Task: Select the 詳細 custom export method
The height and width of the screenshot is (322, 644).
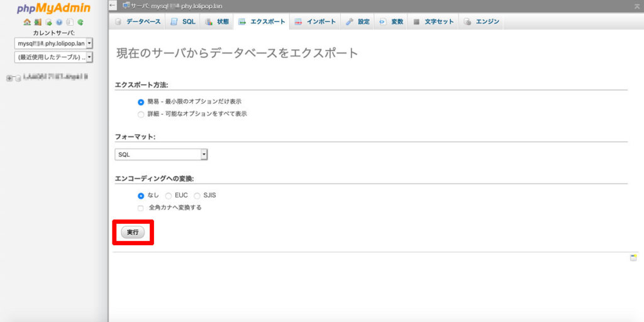Action: tap(141, 114)
